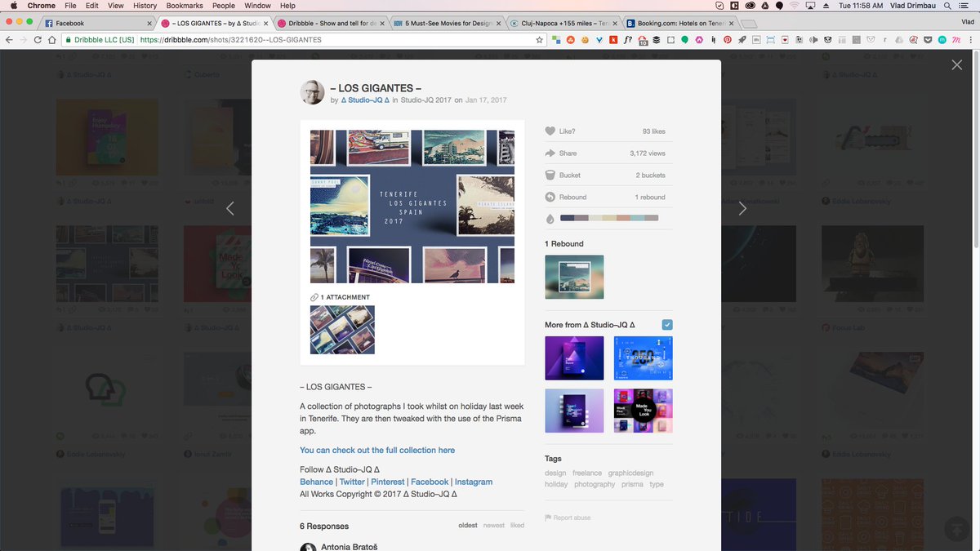Open macOS Notification Center icon

point(965,6)
